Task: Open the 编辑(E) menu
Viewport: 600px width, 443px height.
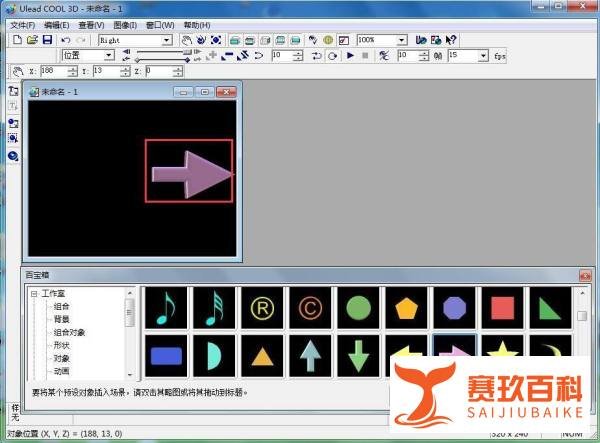Action: click(x=57, y=25)
